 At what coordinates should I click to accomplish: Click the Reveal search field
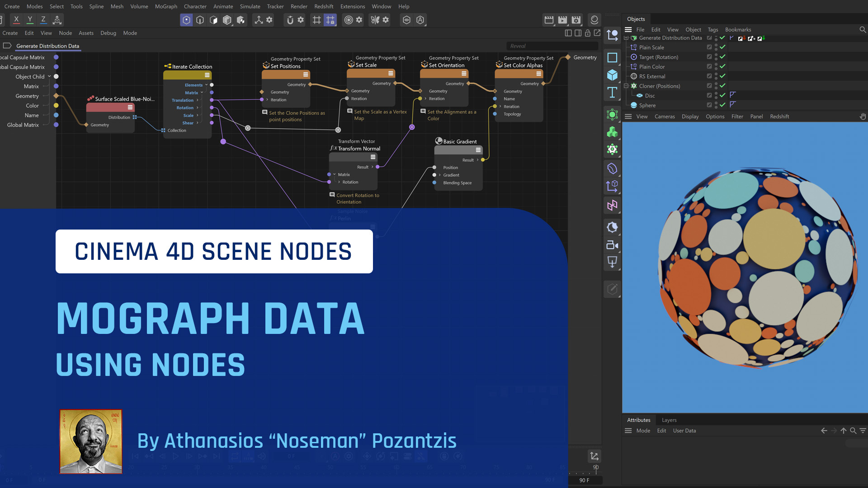coord(552,46)
